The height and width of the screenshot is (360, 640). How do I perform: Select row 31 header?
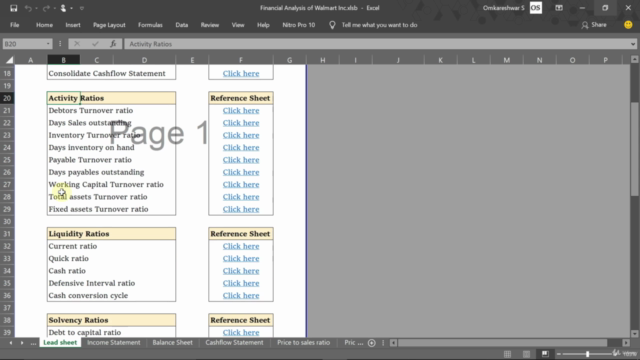tap(7, 233)
